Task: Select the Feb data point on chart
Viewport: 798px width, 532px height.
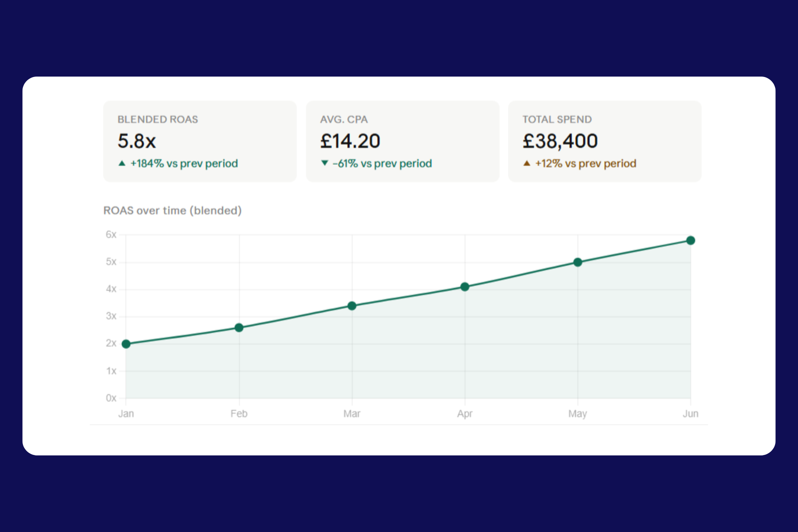Action: (239, 328)
